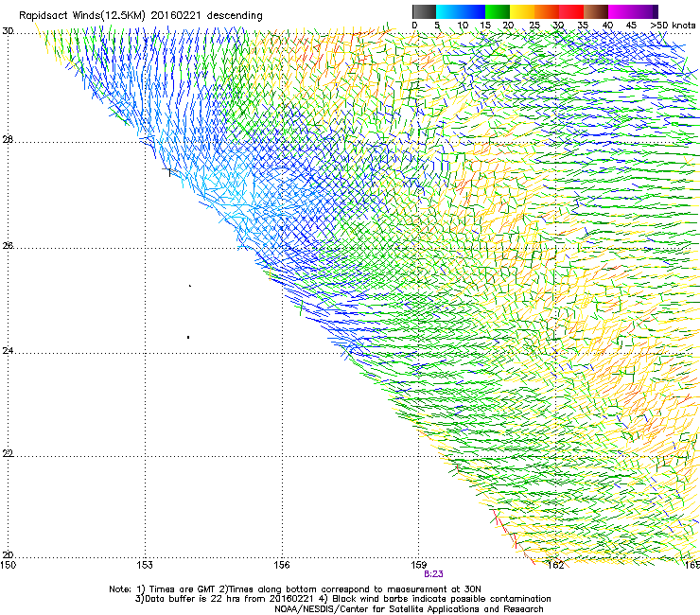Click the legend tick label '35'

pyautogui.click(x=583, y=26)
